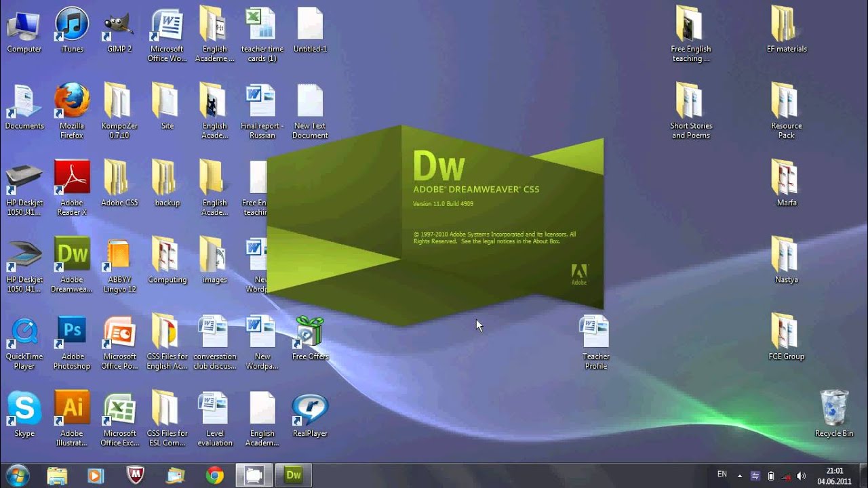Open the EN language indicator

722,474
